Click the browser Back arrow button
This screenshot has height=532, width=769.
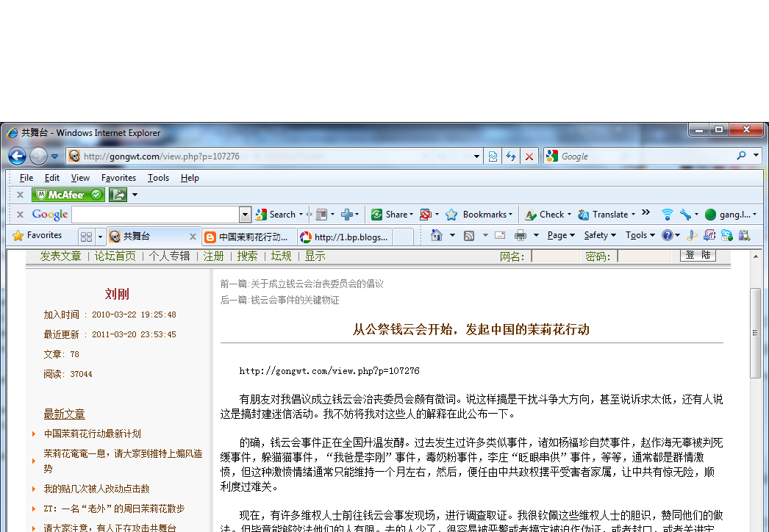17,157
